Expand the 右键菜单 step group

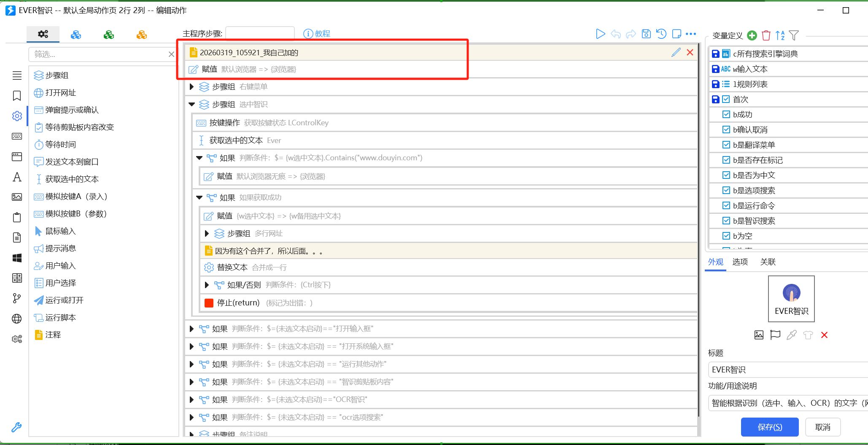point(191,86)
